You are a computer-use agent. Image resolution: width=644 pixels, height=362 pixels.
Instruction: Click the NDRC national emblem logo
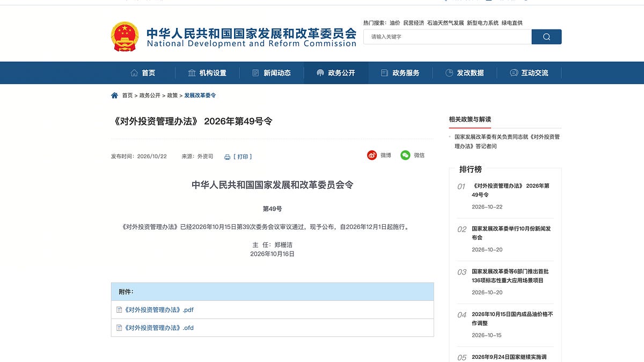125,36
